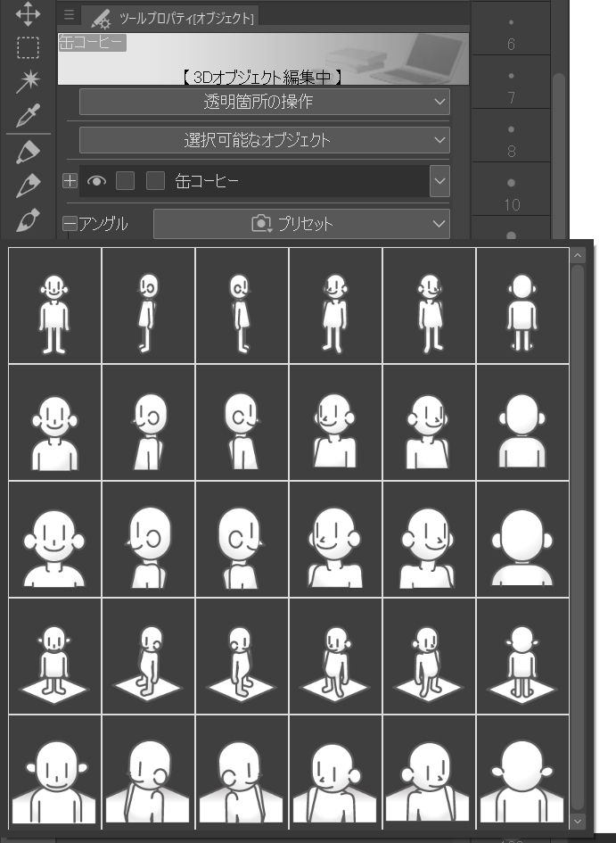The width and height of the screenshot is (616, 843).
Task: Collapse the アングル section
Action: 70,225
